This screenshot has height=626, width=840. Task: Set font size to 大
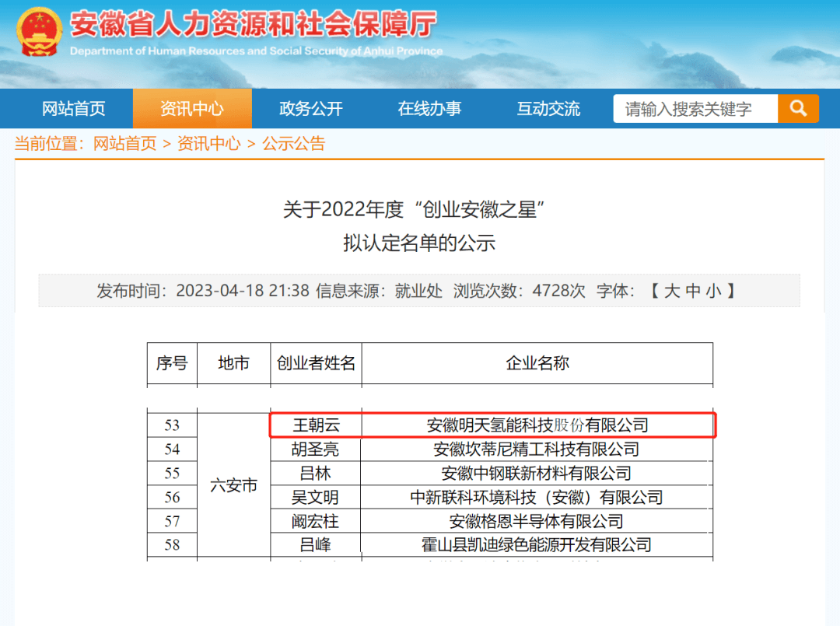coord(671,292)
